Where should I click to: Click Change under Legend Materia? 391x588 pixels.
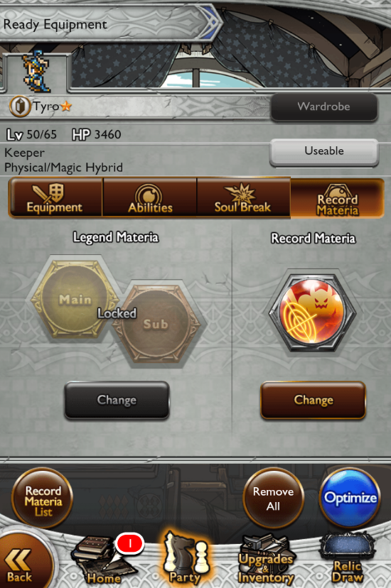coord(117,400)
